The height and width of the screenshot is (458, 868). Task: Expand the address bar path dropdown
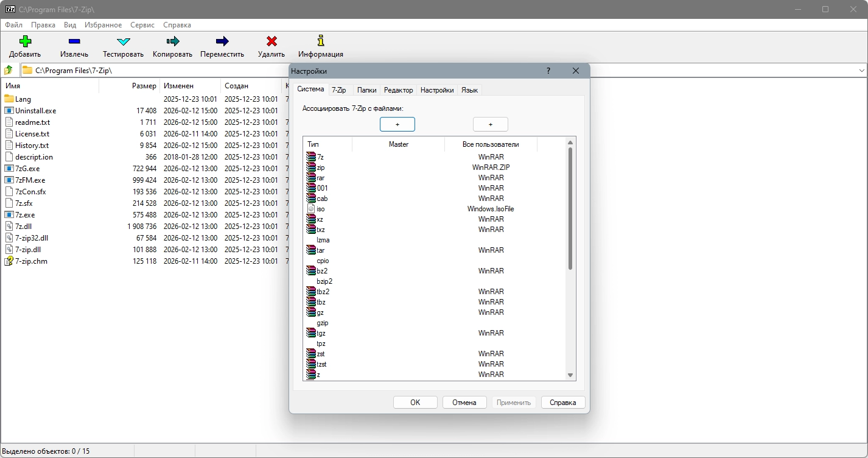[861, 71]
